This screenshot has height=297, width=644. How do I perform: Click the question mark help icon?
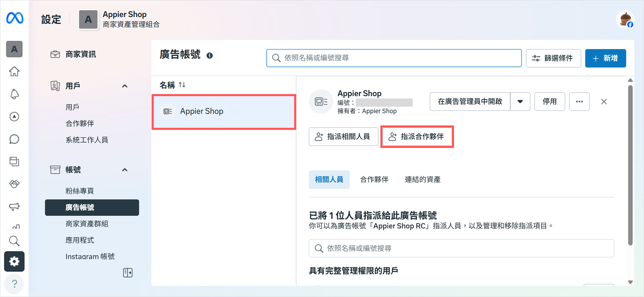(14, 284)
